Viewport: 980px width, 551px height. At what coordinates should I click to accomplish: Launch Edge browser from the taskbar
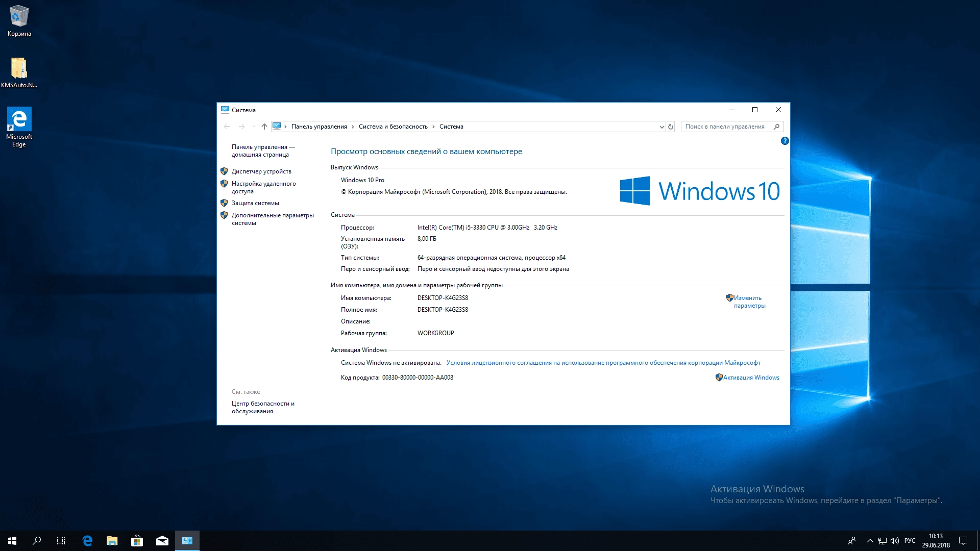tap(87, 541)
